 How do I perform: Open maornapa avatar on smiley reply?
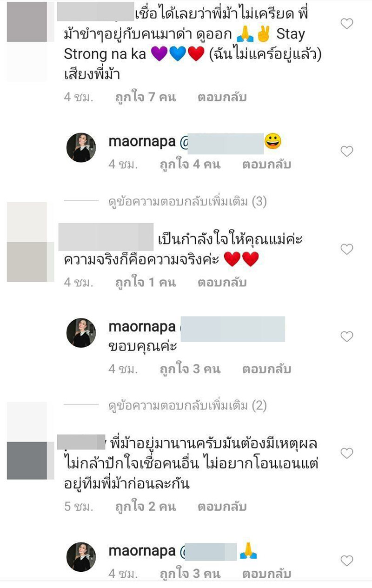pos(81,147)
